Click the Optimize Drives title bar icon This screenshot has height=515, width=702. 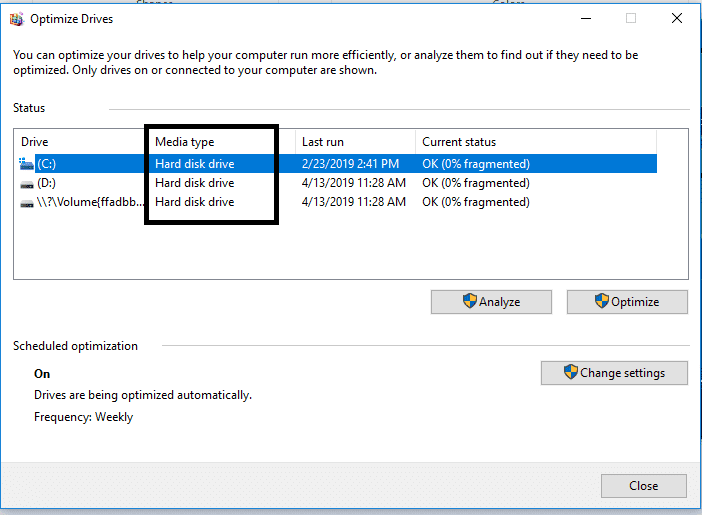17,19
